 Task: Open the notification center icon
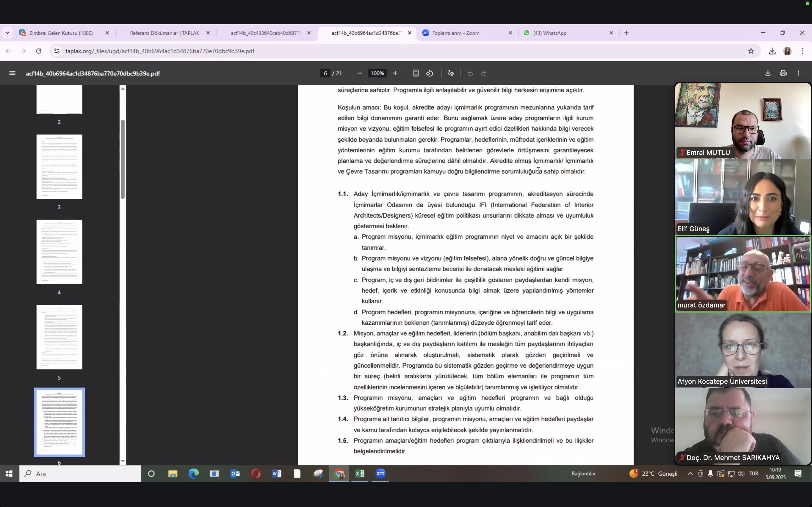tap(798, 473)
